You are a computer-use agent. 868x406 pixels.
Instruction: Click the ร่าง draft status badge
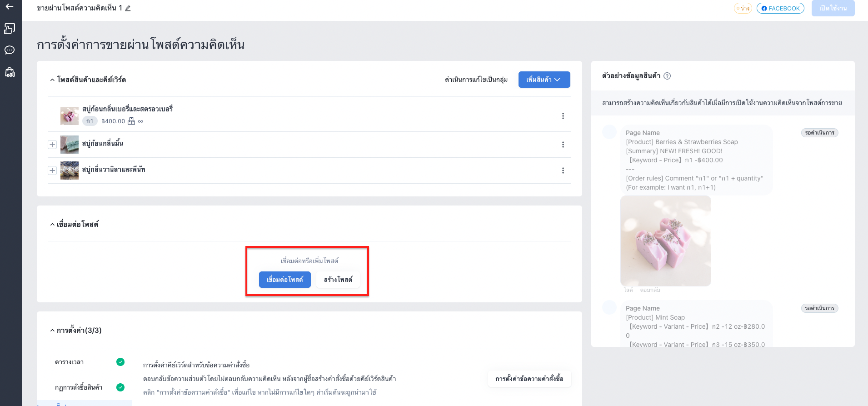tap(743, 8)
